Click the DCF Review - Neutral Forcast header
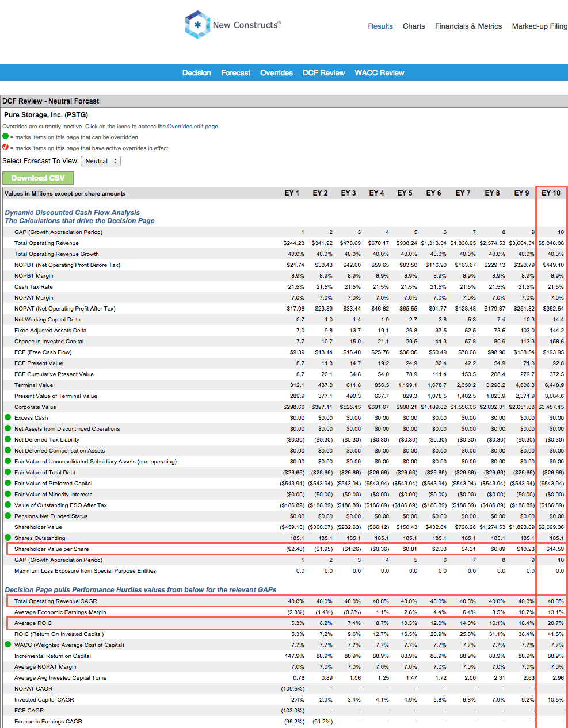Viewport: 568px width, 728px height. tap(51, 101)
